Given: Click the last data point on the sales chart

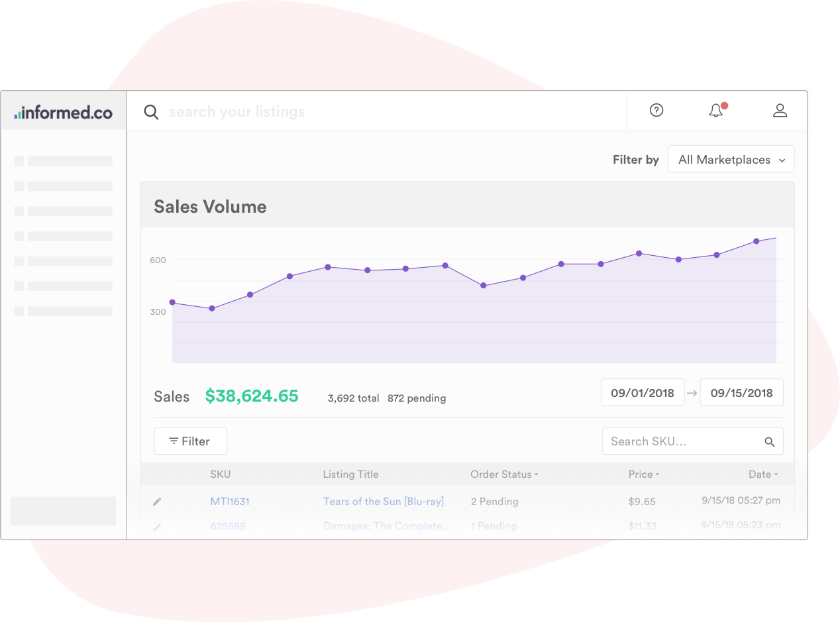Looking at the screenshot, I should pyautogui.click(x=757, y=242).
